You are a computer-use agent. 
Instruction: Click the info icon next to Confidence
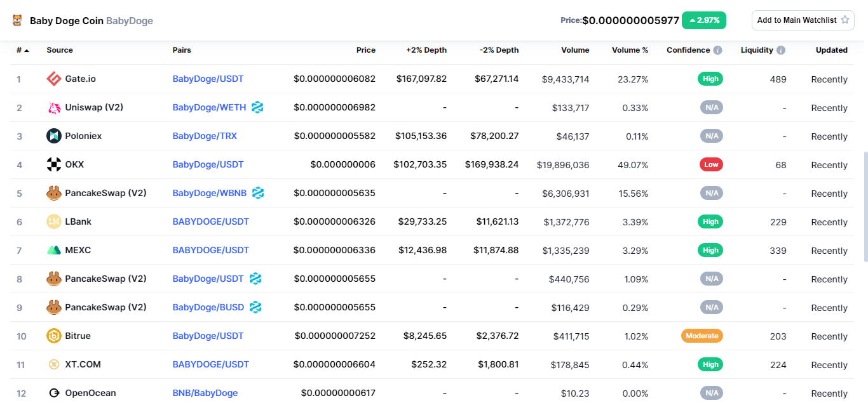717,50
